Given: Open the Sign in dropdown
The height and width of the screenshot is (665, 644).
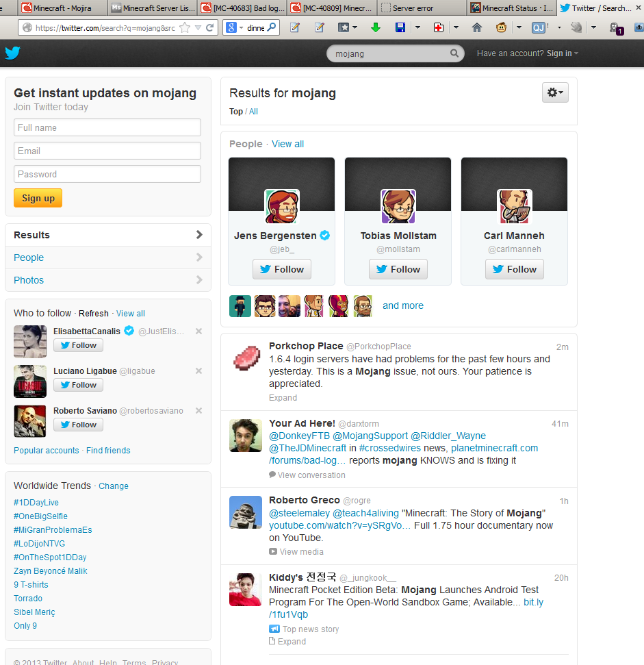Looking at the screenshot, I should click(x=563, y=53).
